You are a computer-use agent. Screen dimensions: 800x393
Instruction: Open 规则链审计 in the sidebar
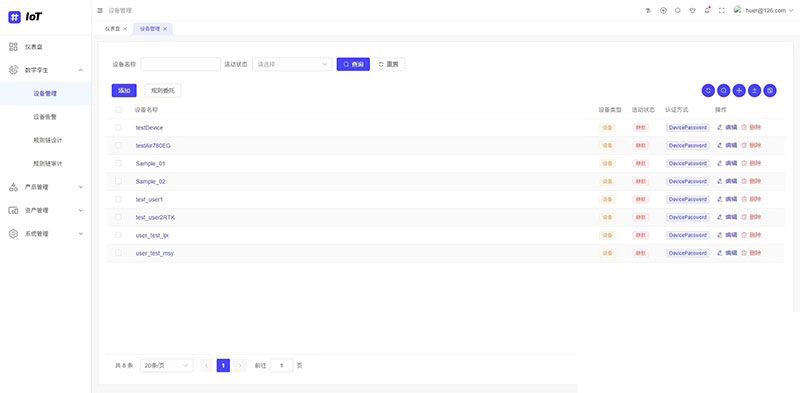[46, 163]
